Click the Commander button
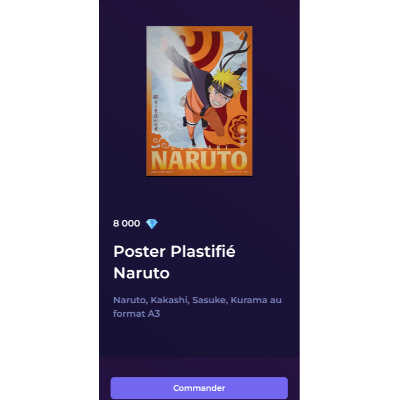The image size is (400, 400). [x=199, y=388]
